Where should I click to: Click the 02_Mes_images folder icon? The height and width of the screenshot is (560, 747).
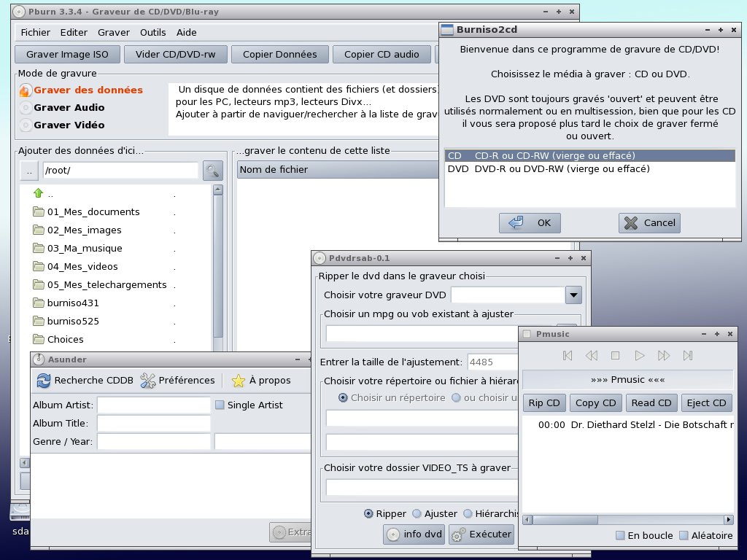pos(39,230)
